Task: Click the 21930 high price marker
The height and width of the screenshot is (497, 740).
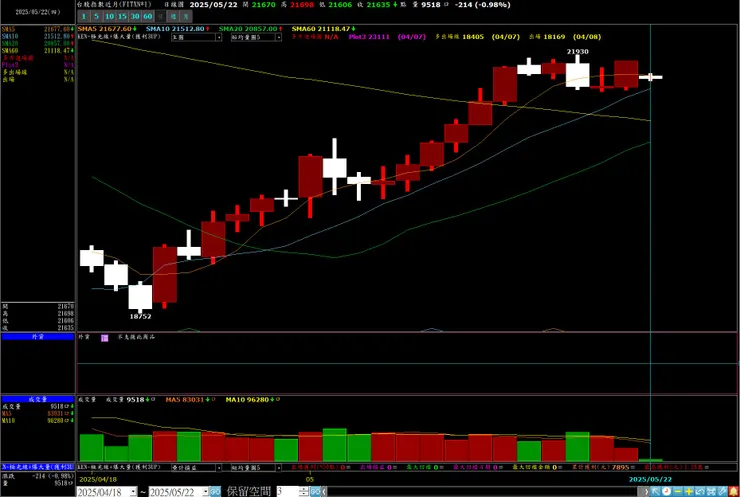Action: tap(578, 51)
